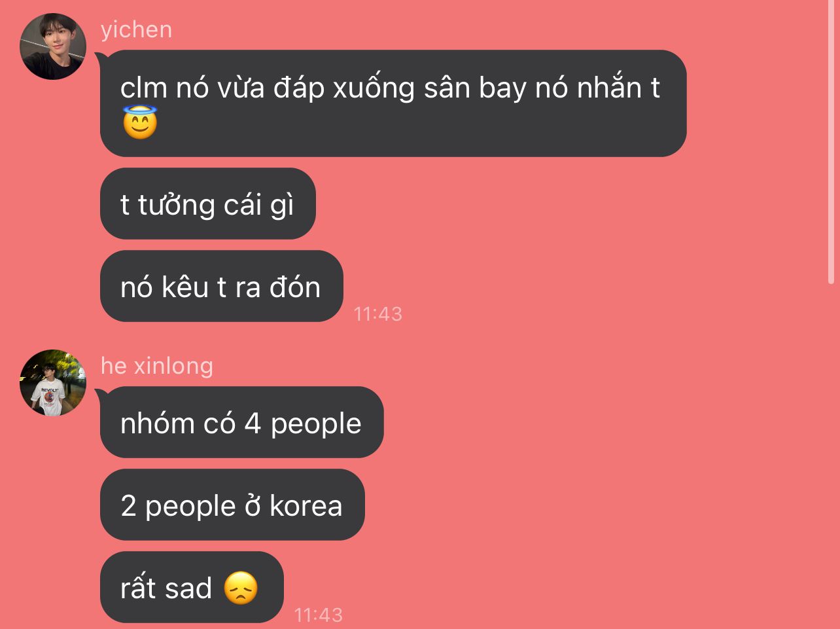Click the sad face emoji in last message
The width and height of the screenshot is (840, 629).
coord(241,588)
